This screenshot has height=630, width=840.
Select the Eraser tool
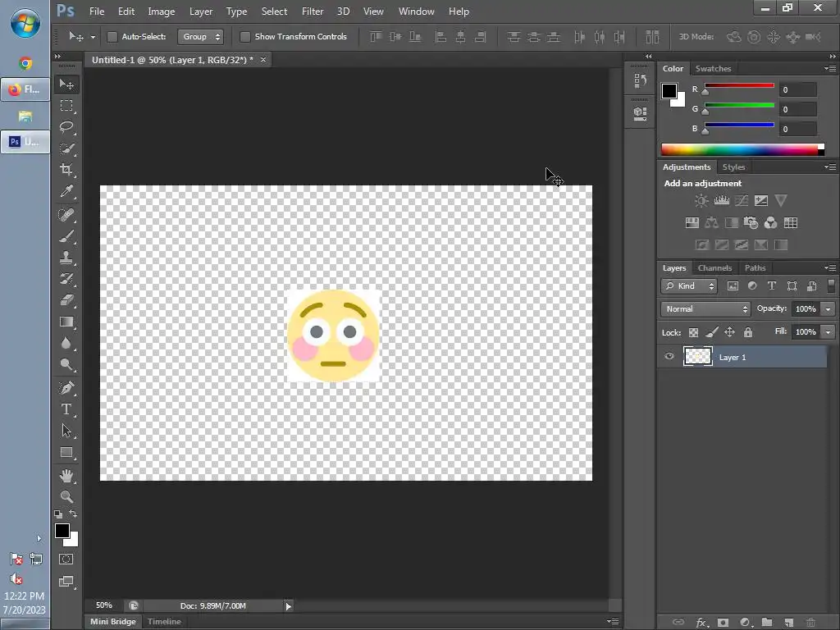(66, 300)
